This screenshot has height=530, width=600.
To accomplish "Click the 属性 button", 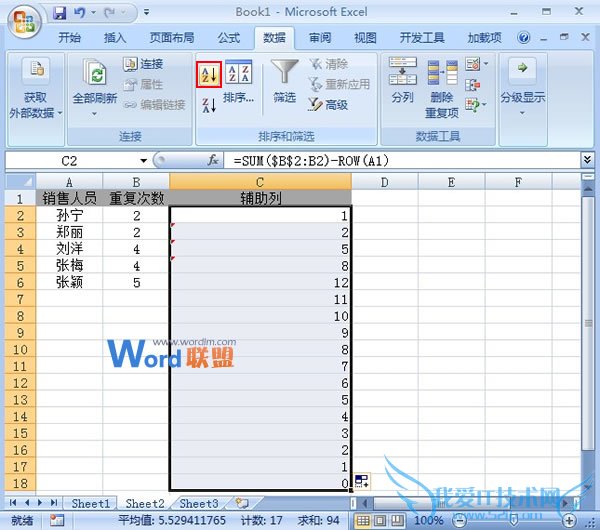I will click(x=143, y=84).
